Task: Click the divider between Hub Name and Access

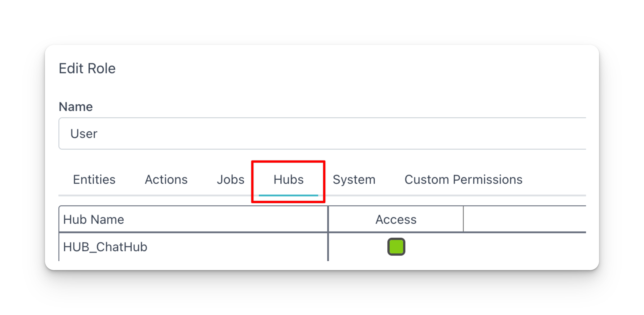Action: [328, 233]
